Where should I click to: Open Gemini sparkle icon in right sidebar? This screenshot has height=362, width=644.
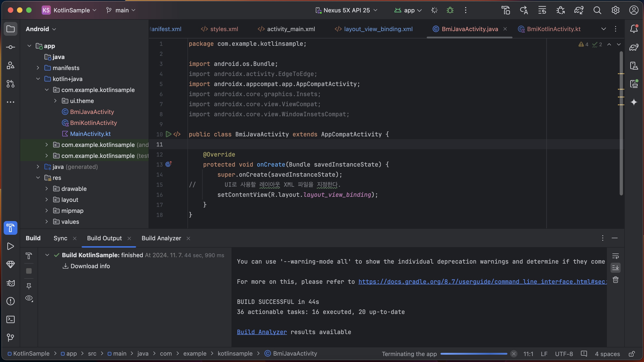[x=634, y=102]
